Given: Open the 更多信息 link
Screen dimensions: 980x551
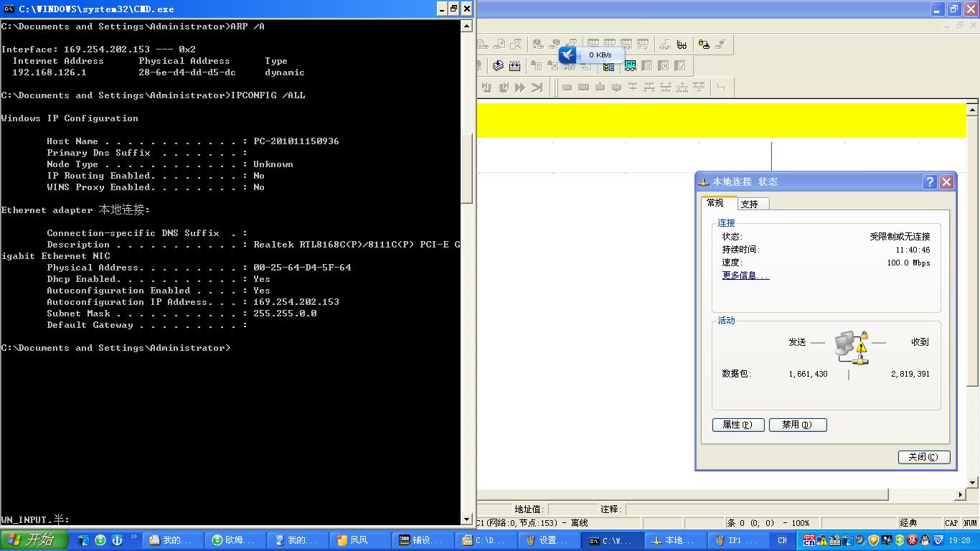Looking at the screenshot, I should pos(745,275).
